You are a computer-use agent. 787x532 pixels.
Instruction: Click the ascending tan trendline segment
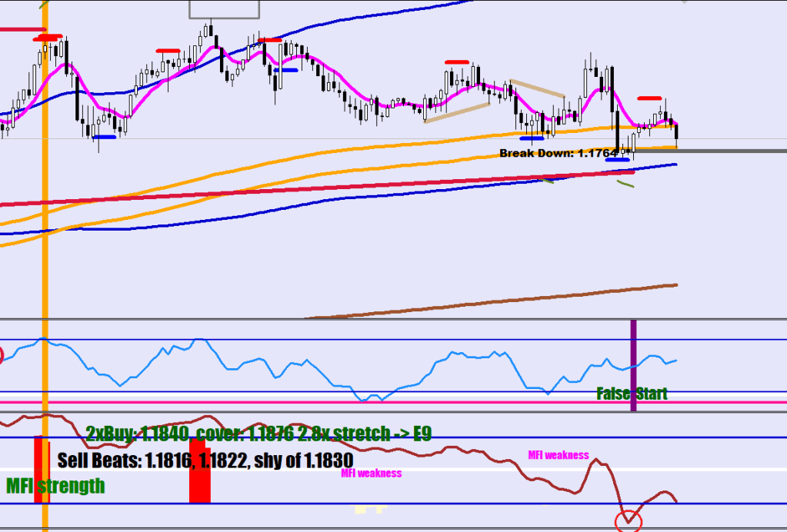click(x=456, y=112)
